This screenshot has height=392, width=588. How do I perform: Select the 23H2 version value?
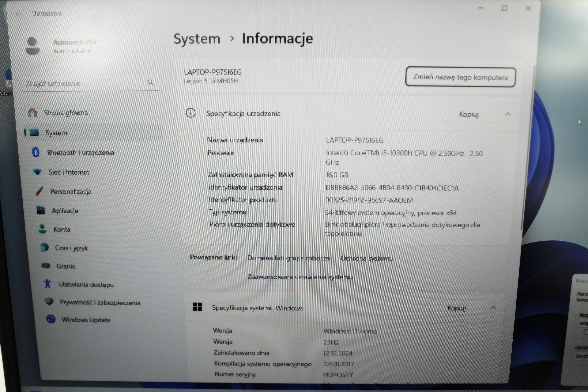pyautogui.click(x=331, y=342)
